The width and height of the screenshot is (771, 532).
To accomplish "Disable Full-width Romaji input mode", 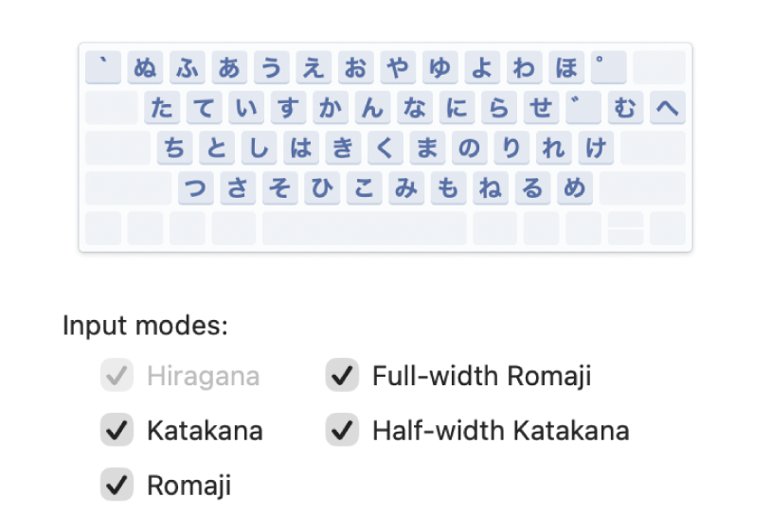I will (341, 376).
